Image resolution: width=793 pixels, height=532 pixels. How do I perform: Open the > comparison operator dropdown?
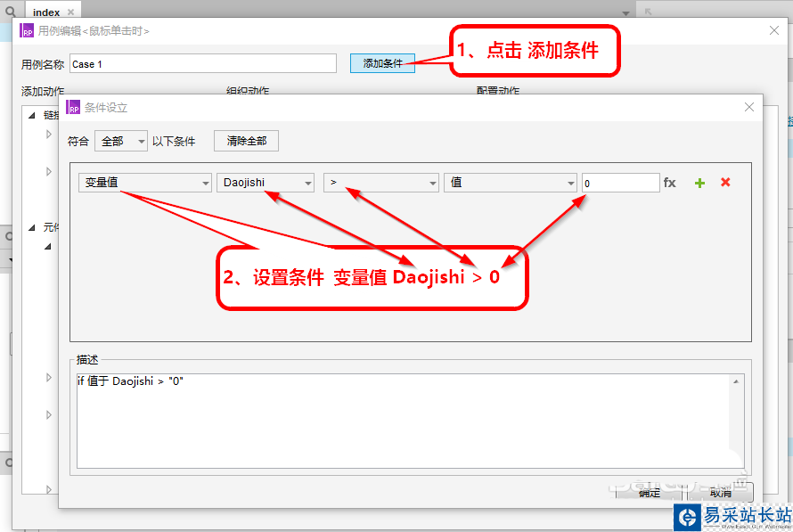click(x=380, y=183)
